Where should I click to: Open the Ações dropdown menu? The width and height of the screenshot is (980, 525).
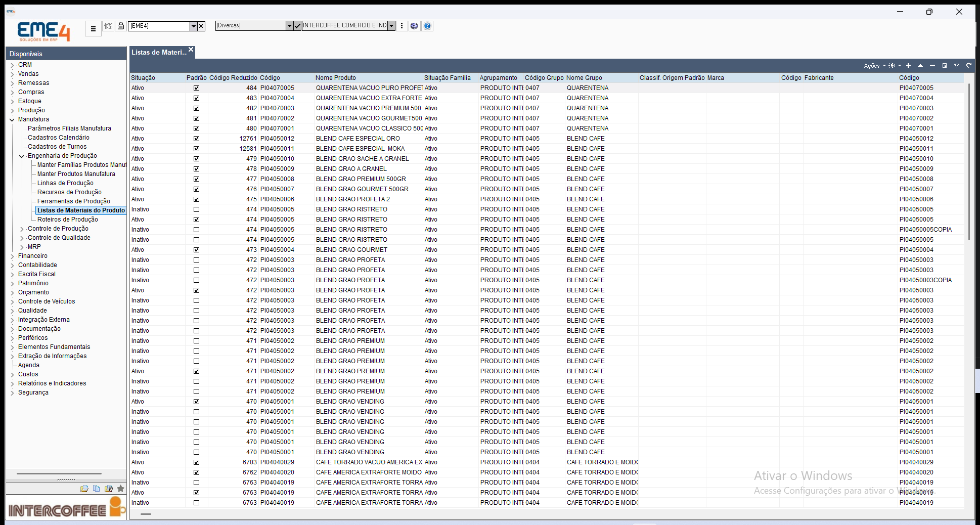[x=874, y=66]
